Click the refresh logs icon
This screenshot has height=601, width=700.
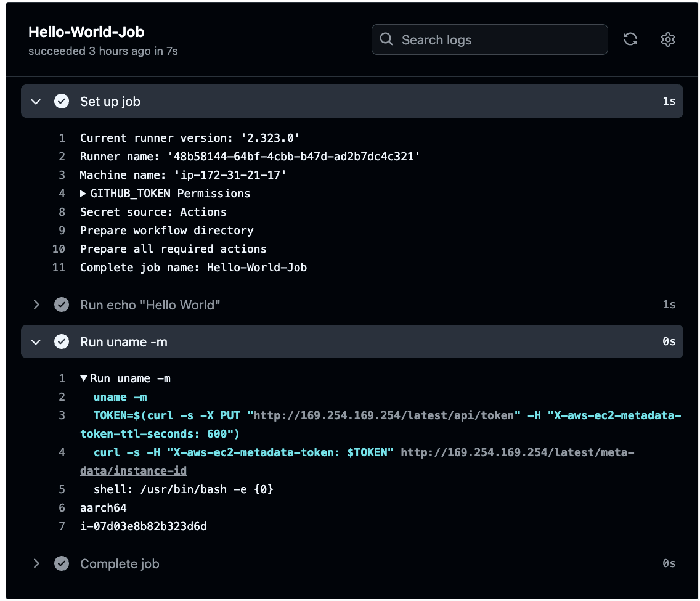630,39
